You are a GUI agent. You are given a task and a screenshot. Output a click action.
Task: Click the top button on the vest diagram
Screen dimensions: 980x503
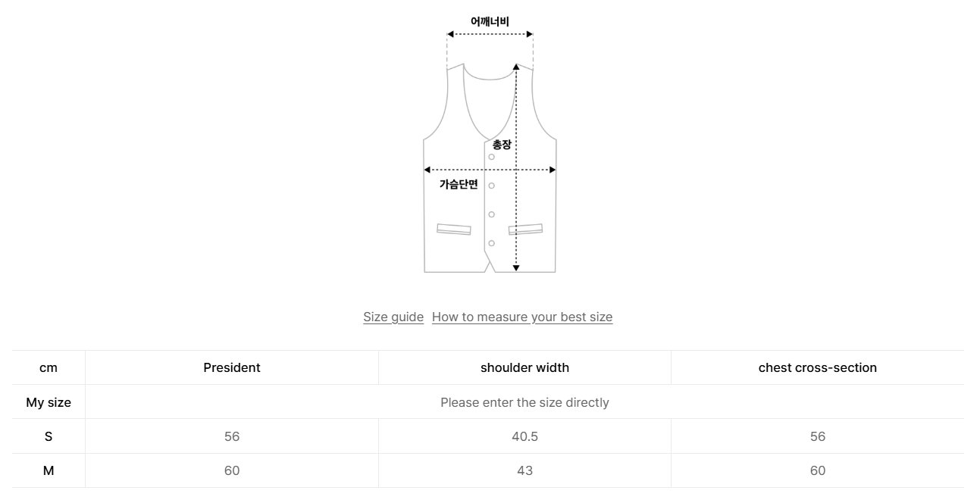coord(491,157)
